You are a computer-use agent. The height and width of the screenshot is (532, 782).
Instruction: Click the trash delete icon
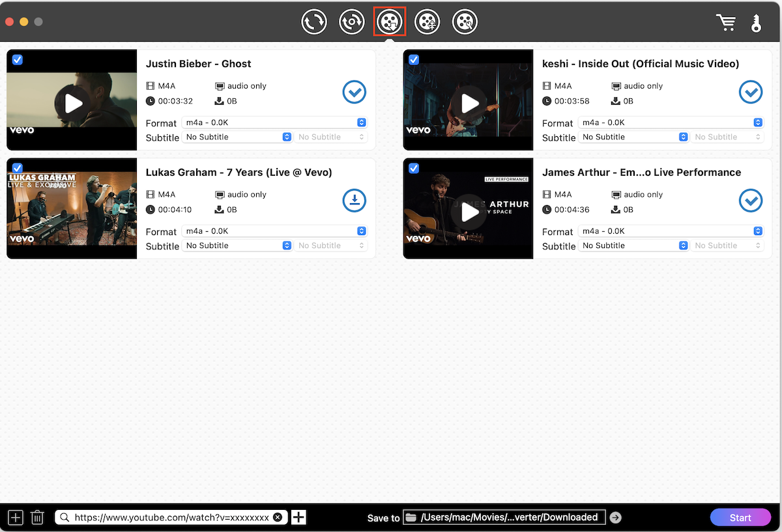[37, 518]
